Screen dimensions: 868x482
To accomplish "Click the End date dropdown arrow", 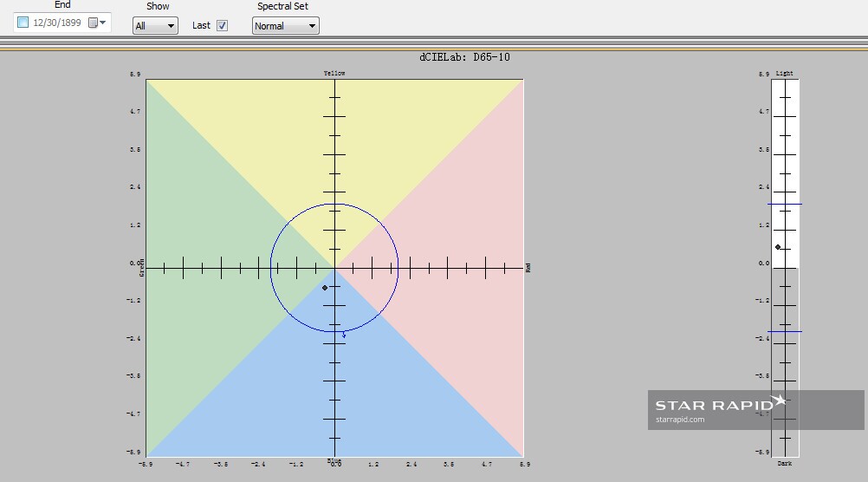I will pos(103,23).
